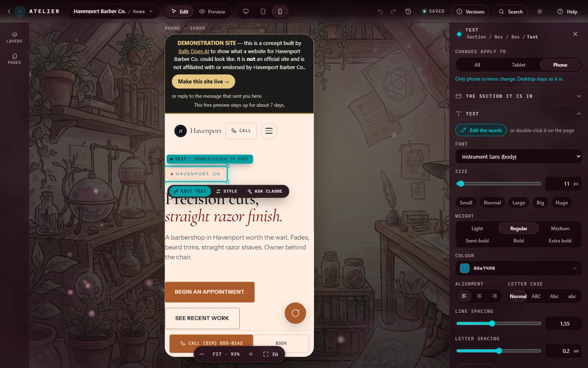The height and width of the screenshot is (368, 588).
Task: Open the Layers panel
Action: pyautogui.click(x=14, y=37)
